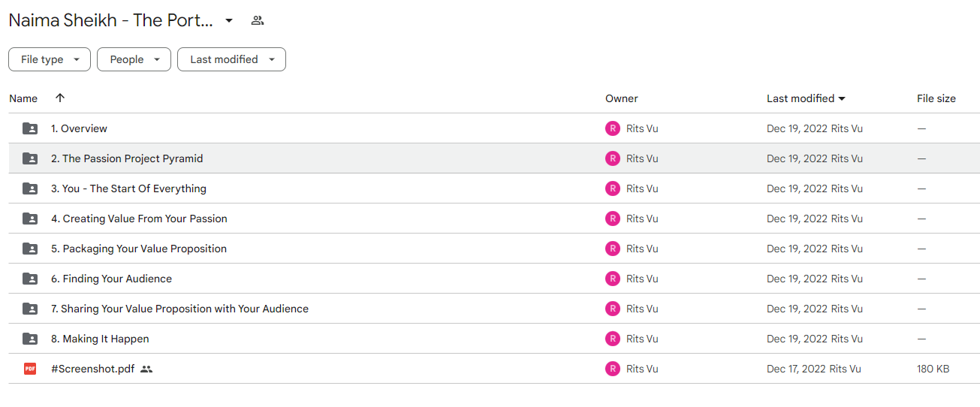Click the Rits Vu avatar in the 1. Overview row
980x407 pixels.
[613, 128]
